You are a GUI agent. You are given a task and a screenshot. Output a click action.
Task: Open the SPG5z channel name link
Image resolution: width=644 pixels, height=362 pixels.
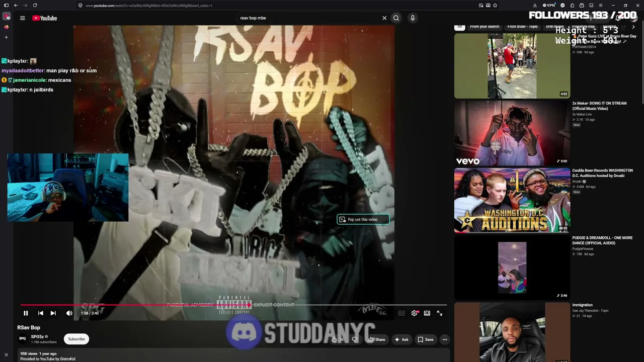point(38,337)
